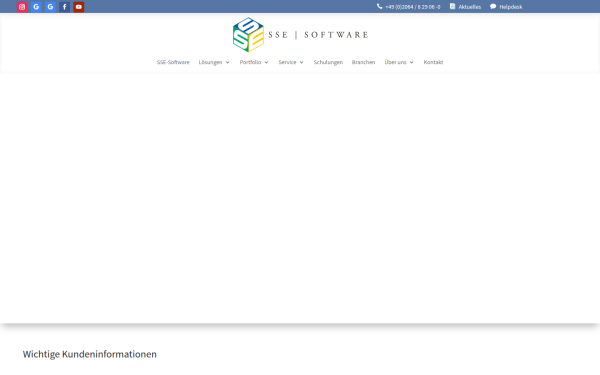Open the Instagram social icon
The width and height of the screenshot is (600, 375).
[22, 7]
